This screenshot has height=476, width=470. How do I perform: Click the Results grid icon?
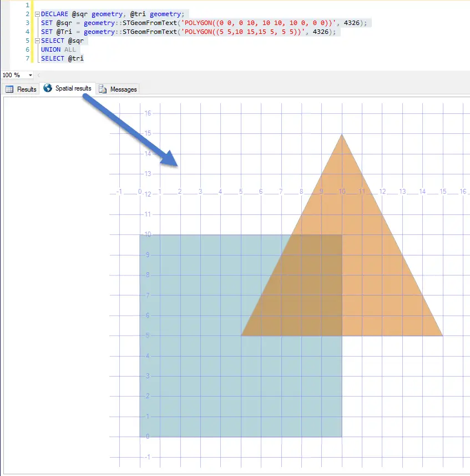coord(9,89)
